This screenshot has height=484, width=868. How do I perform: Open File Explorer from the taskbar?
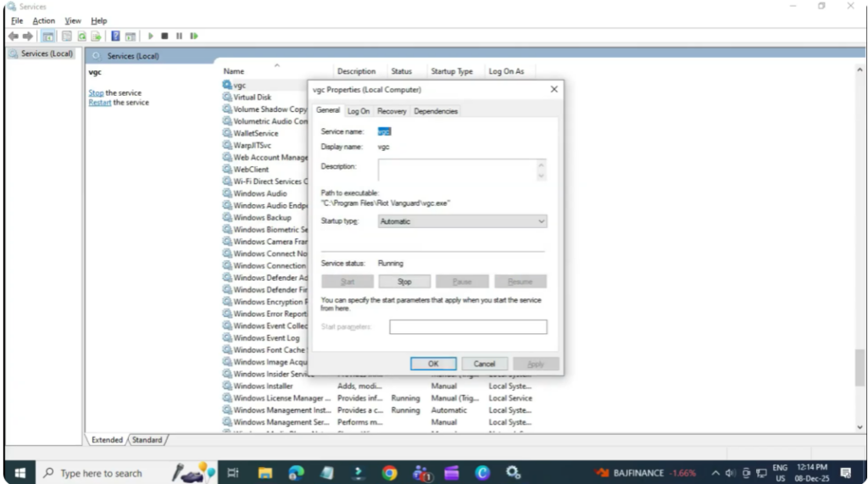tap(265, 473)
